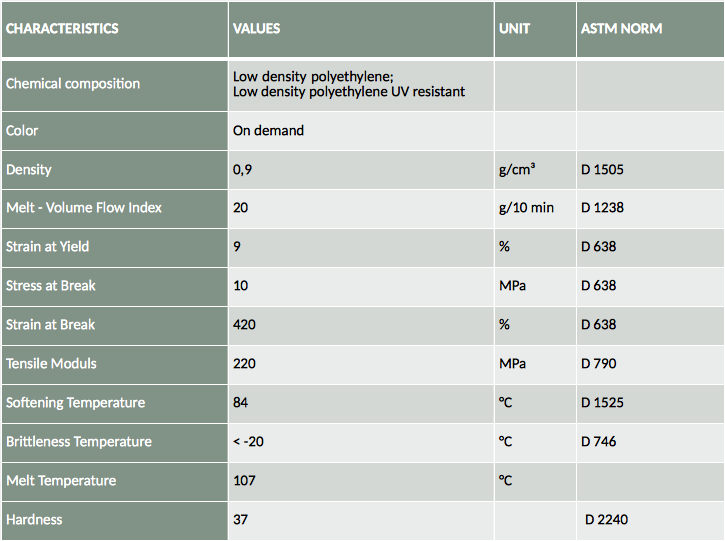725x541 pixels.
Task: Select the g/cm³ unit cell
Action: [x=517, y=169]
